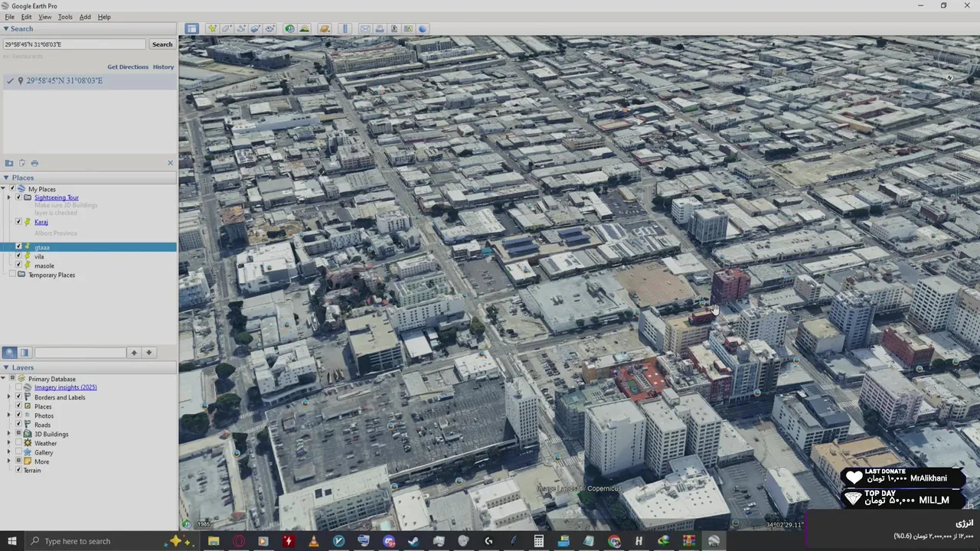
Task: Click the Places search magnifier button
Action: coord(9,353)
